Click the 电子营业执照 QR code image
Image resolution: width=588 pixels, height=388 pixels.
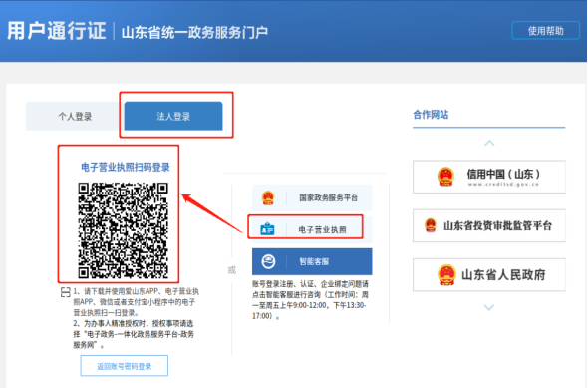123,230
